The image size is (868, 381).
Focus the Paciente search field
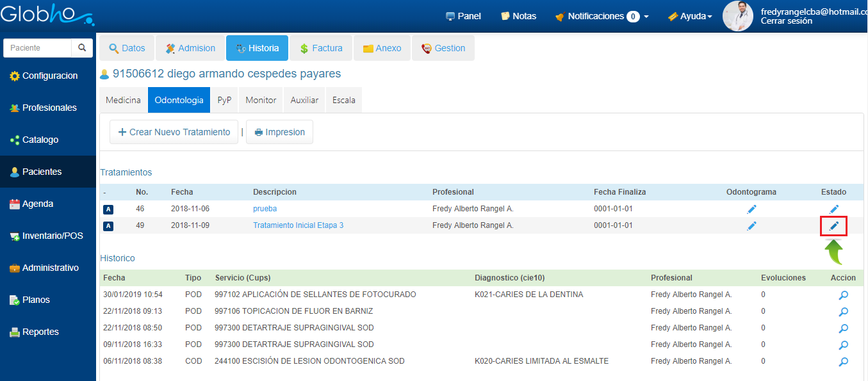(x=37, y=48)
